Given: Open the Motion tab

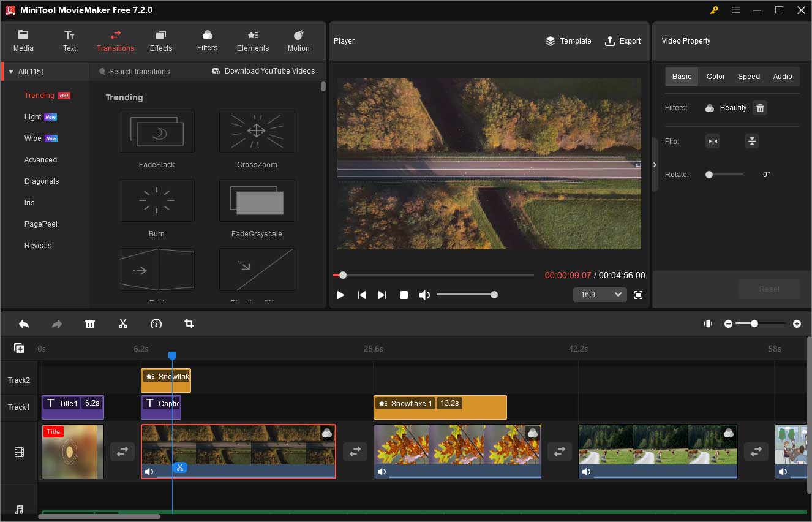Looking at the screenshot, I should (298, 40).
